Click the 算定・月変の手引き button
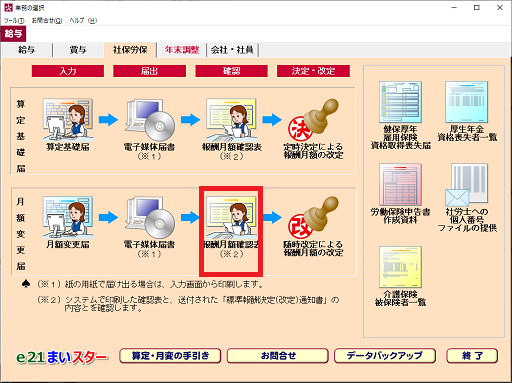 (170, 356)
